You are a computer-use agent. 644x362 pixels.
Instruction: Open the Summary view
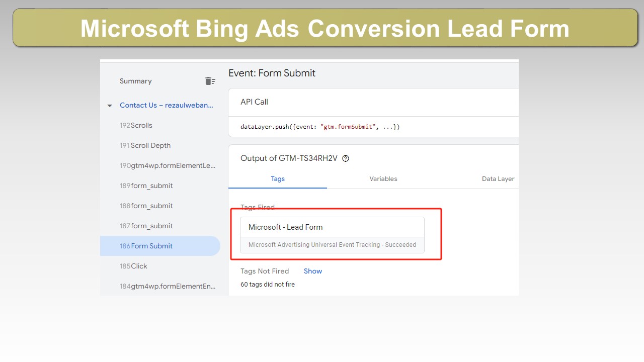(135, 81)
